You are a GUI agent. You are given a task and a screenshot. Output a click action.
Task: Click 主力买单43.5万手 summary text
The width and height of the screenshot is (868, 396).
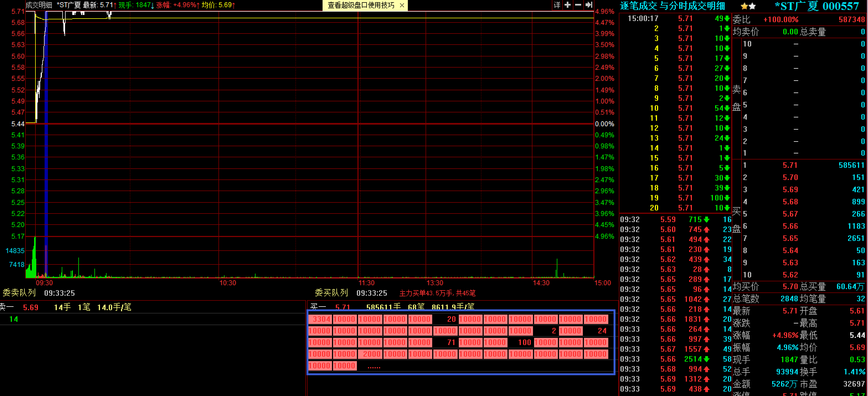coord(437,293)
